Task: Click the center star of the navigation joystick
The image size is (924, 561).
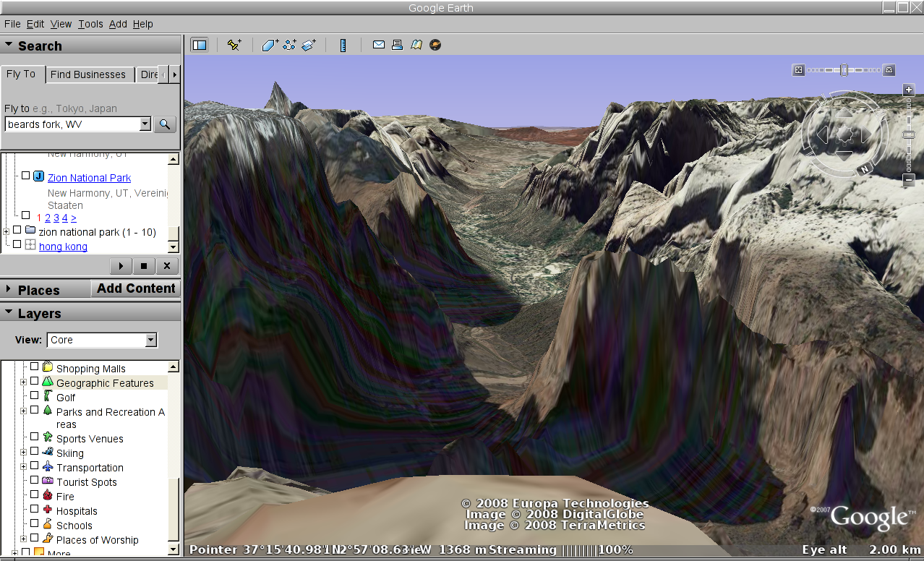Action: tap(844, 134)
